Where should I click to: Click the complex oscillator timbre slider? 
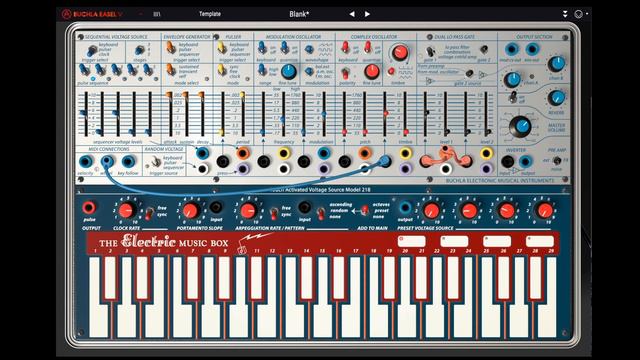click(405, 114)
